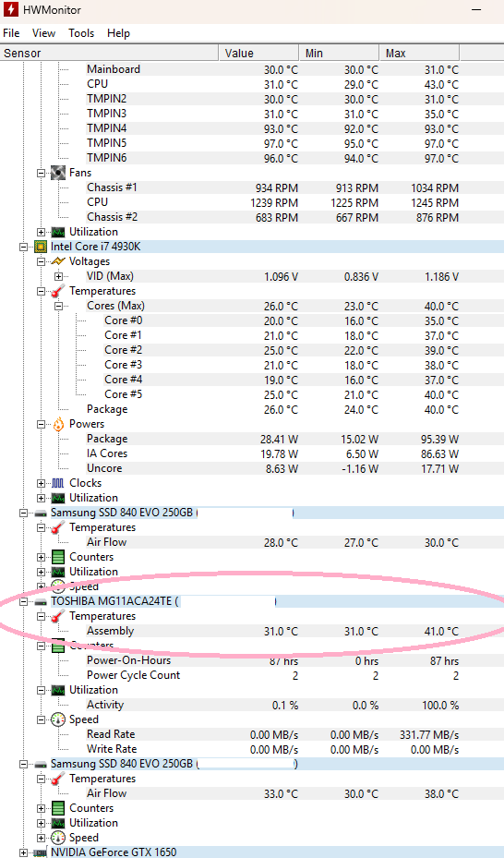Viewport: 504px width, 858px height.
Task: Minimize the HWMonitor window
Action: 476,10
